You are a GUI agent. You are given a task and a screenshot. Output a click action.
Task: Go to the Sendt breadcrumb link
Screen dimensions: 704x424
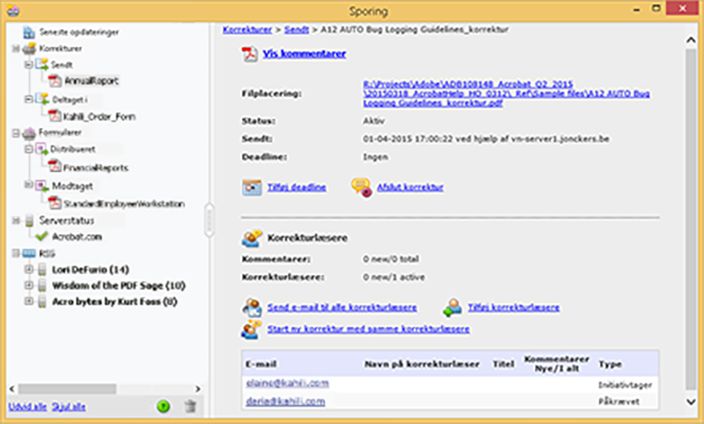[297, 30]
